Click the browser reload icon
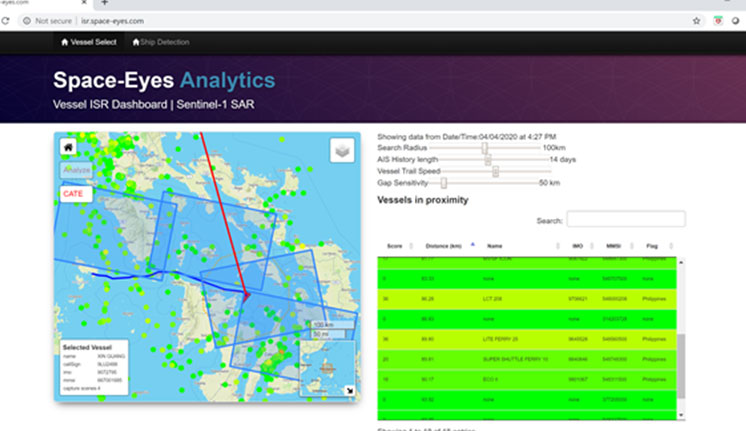The height and width of the screenshot is (431, 746). pyautogui.click(x=5, y=20)
